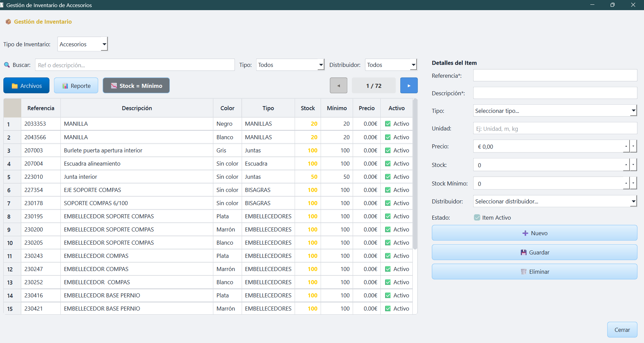Toggle the Stock = Mínimo filter
This screenshot has height=343, width=644.
(136, 86)
